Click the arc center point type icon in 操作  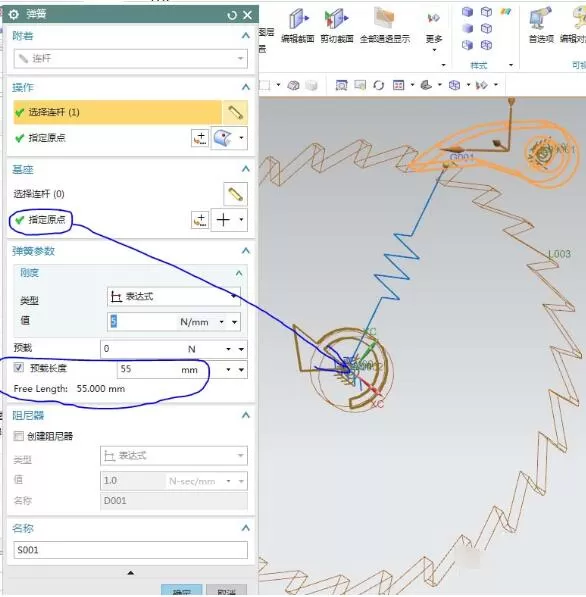tap(223, 138)
